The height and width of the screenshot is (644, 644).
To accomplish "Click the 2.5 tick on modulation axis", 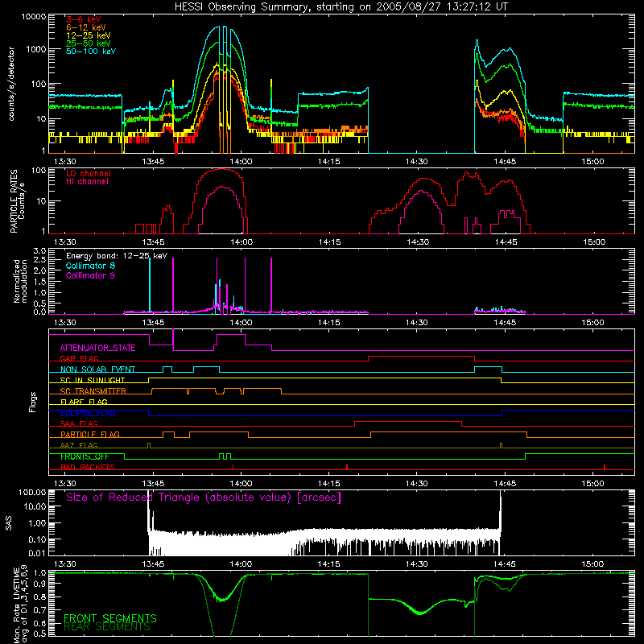I will 39,260.
